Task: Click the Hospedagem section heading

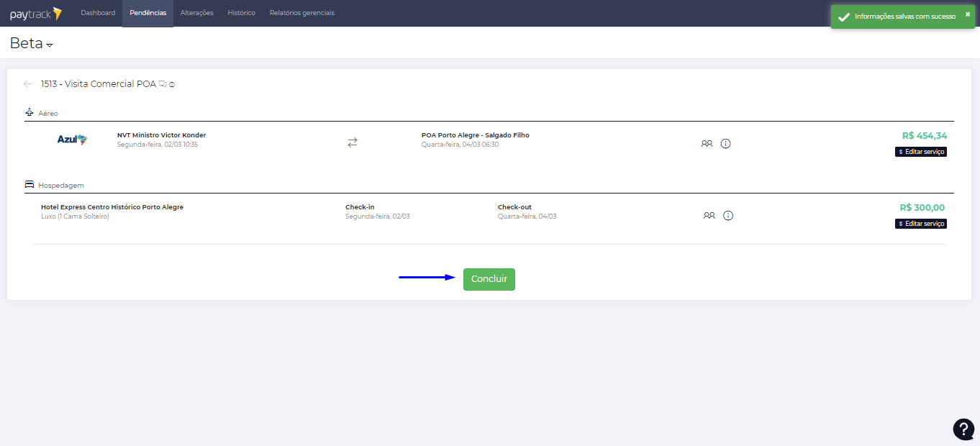Action: pos(61,186)
